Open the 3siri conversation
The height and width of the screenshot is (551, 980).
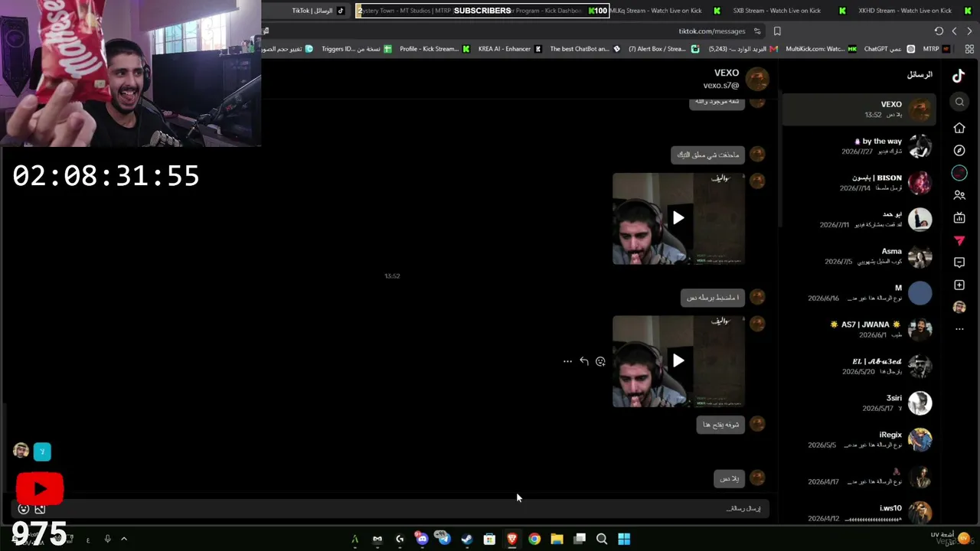(859, 403)
